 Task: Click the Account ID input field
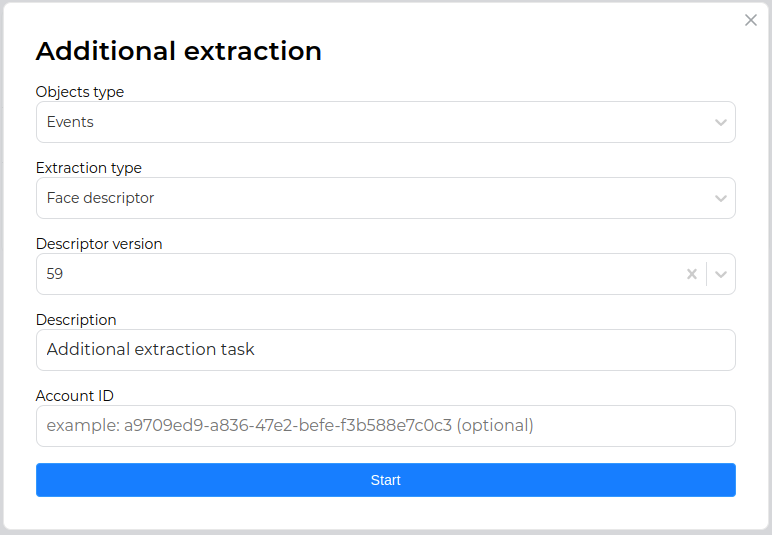385,426
